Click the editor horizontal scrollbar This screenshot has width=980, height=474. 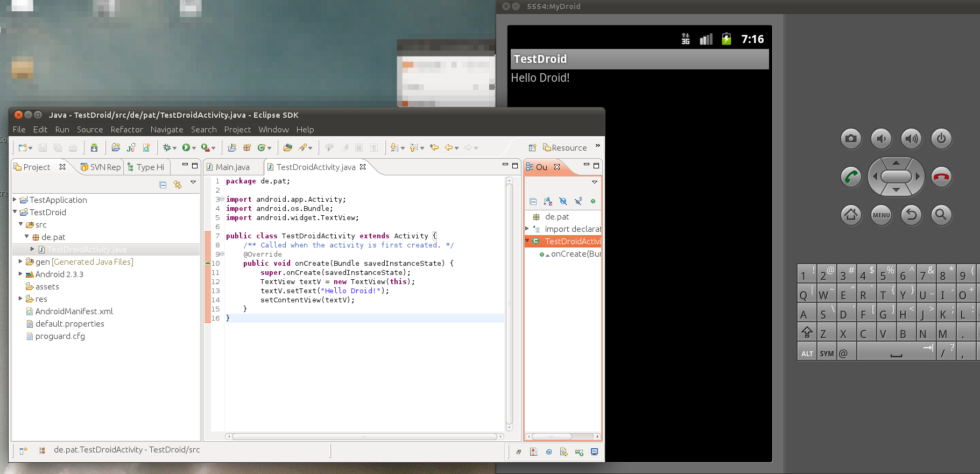click(x=364, y=436)
